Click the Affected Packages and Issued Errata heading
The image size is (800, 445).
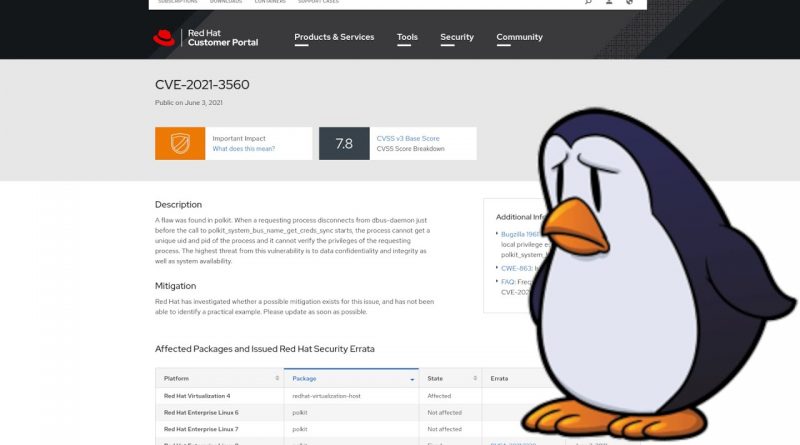265,349
